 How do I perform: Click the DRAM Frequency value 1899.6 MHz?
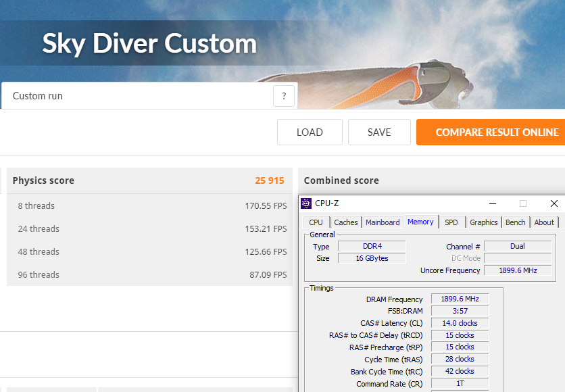pos(460,299)
